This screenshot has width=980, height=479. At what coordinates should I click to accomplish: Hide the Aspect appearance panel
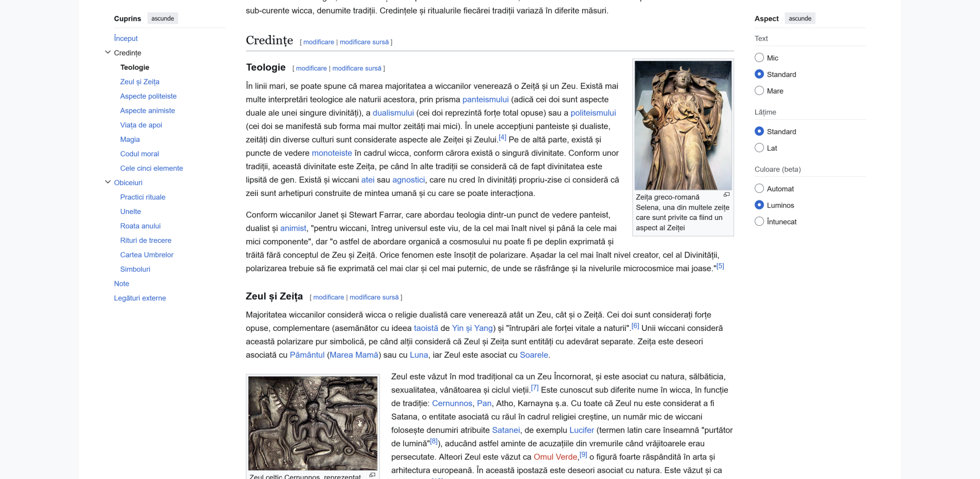point(800,19)
